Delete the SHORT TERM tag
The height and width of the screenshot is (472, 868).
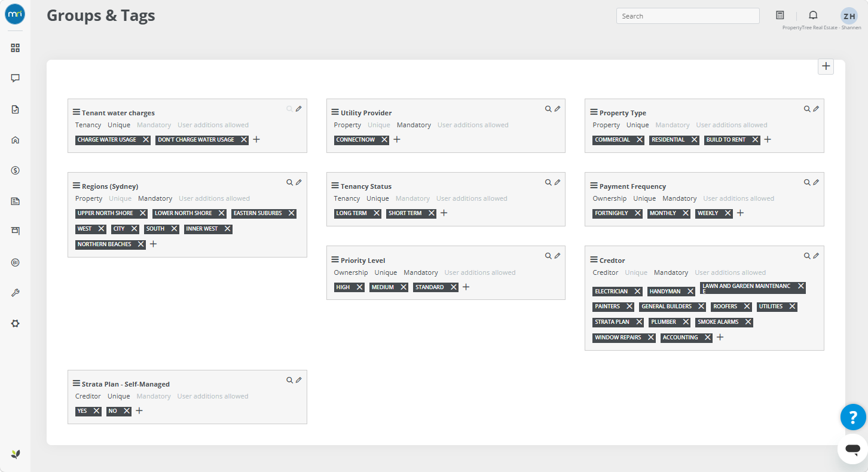click(432, 213)
